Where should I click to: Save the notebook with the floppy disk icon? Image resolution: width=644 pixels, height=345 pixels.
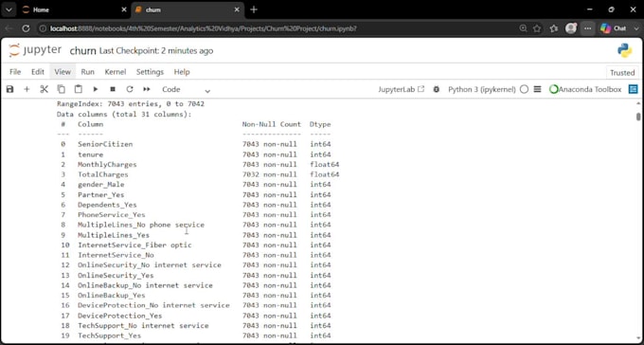(9, 89)
